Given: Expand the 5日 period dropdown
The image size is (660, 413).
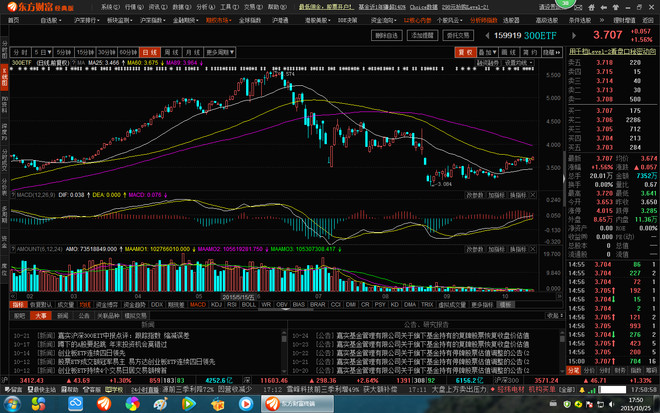Looking at the screenshot, I should point(43,53).
